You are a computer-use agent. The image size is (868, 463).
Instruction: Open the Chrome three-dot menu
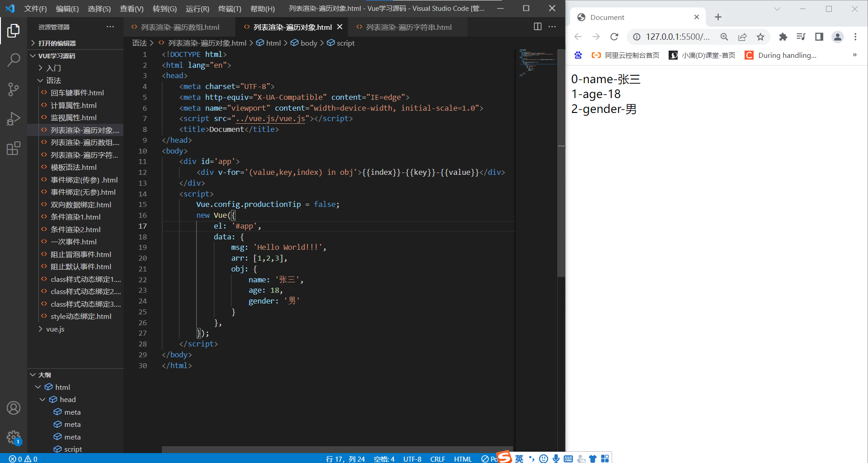(855, 37)
